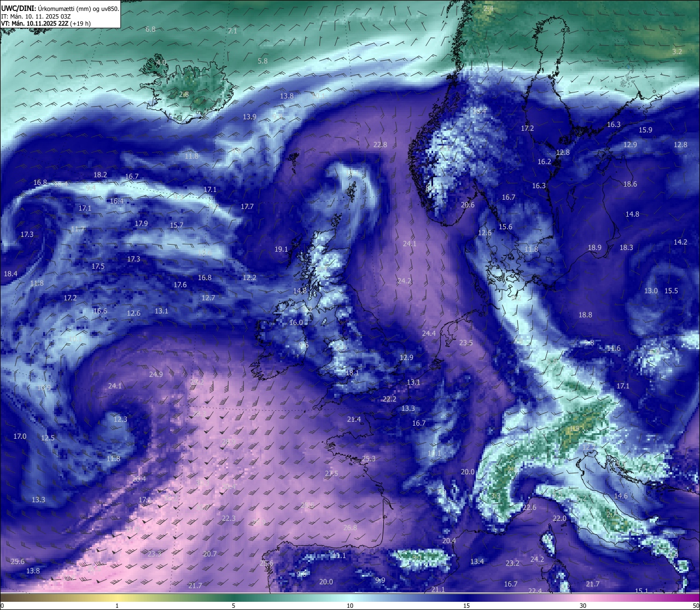Click the map value 15.9 over Finland

point(645,130)
